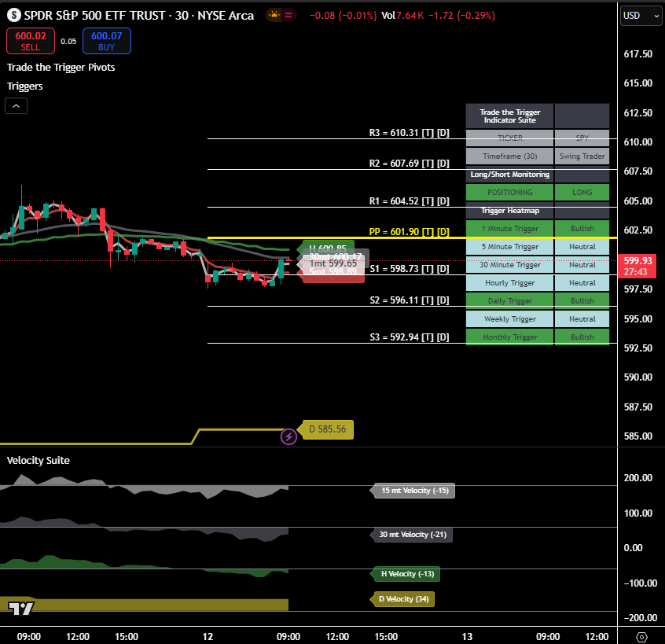Click the Trigger Heatmap section header
This screenshot has width=665, height=644.
[510, 211]
